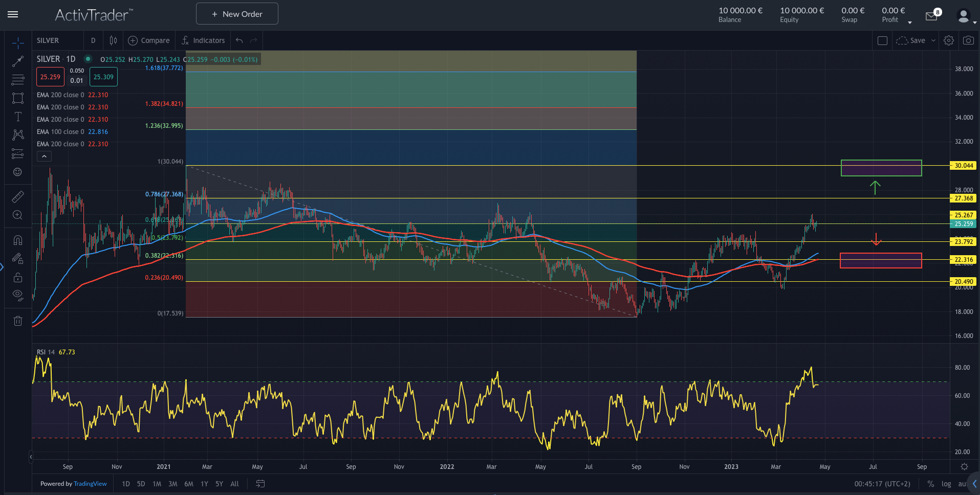Toggle magnet mode on
980x495 pixels.
pyautogui.click(x=18, y=240)
